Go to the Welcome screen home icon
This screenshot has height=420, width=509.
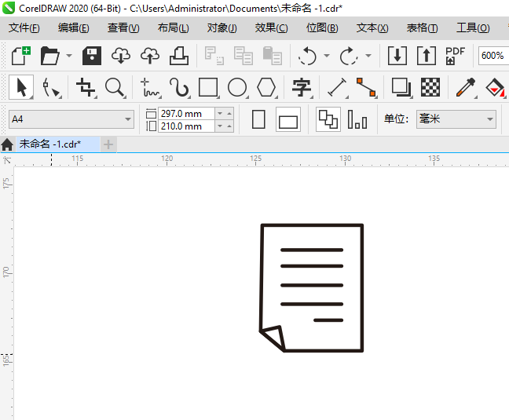pyautogui.click(x=7, y=144)
